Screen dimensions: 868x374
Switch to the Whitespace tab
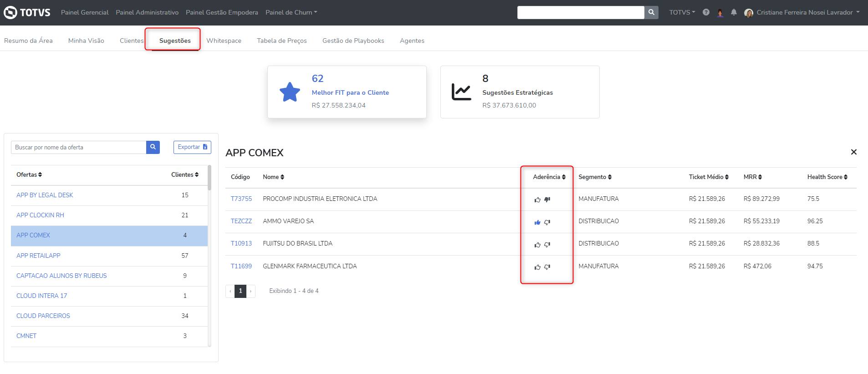(224, 41)
